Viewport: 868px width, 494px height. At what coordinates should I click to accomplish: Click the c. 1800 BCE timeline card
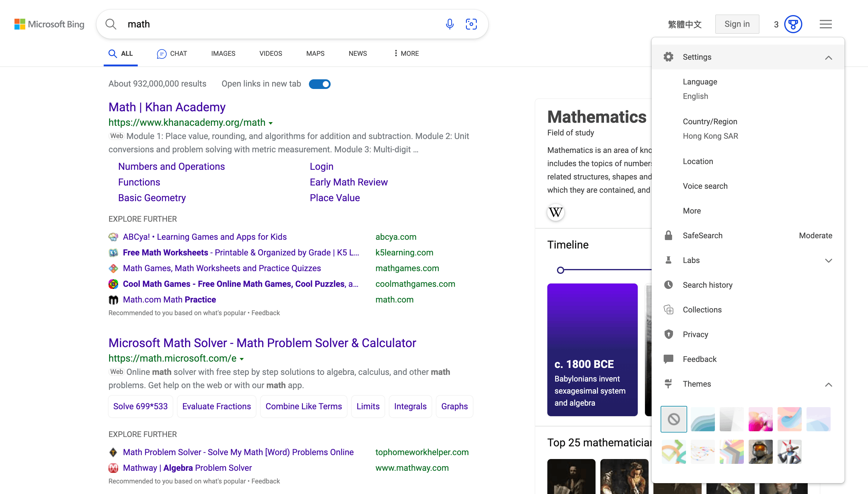point(592,350)
